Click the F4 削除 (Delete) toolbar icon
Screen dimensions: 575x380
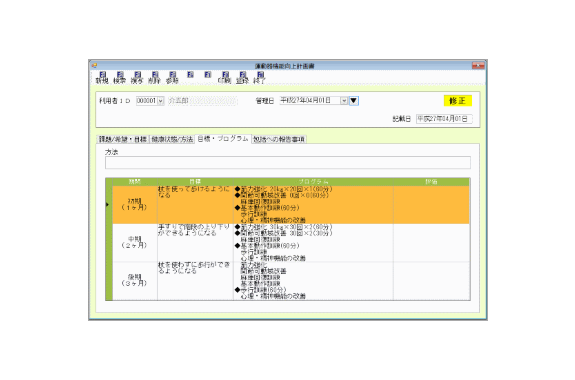(154, 77)
